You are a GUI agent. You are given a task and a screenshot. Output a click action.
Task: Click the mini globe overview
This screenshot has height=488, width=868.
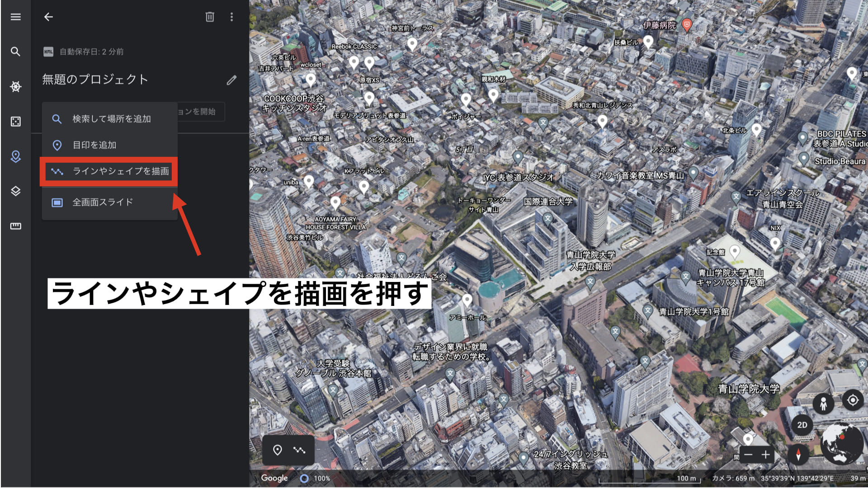point(841,444)
